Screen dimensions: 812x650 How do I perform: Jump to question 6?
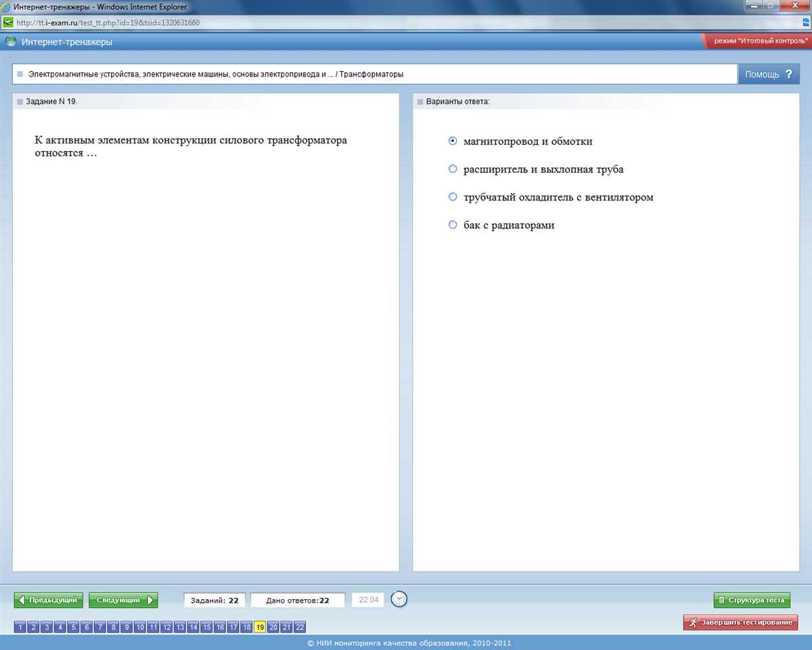tap(87, 627)
